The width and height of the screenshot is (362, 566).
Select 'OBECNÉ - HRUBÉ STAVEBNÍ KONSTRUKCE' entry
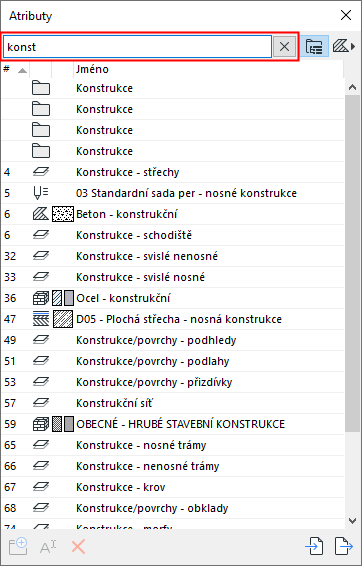pos(180,424)
